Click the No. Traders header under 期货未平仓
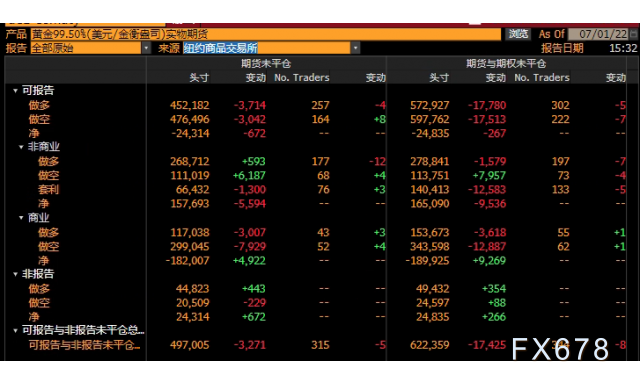 (302, 78)
